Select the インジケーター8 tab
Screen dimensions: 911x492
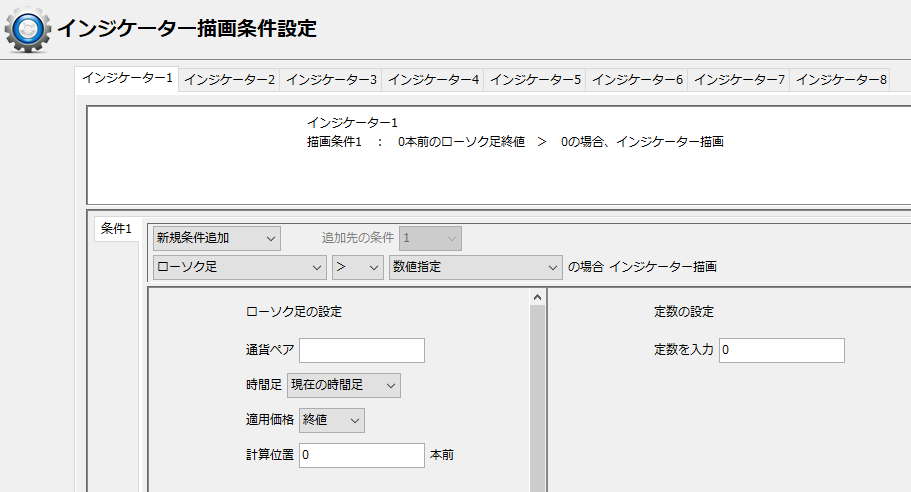tap(841, 79)
